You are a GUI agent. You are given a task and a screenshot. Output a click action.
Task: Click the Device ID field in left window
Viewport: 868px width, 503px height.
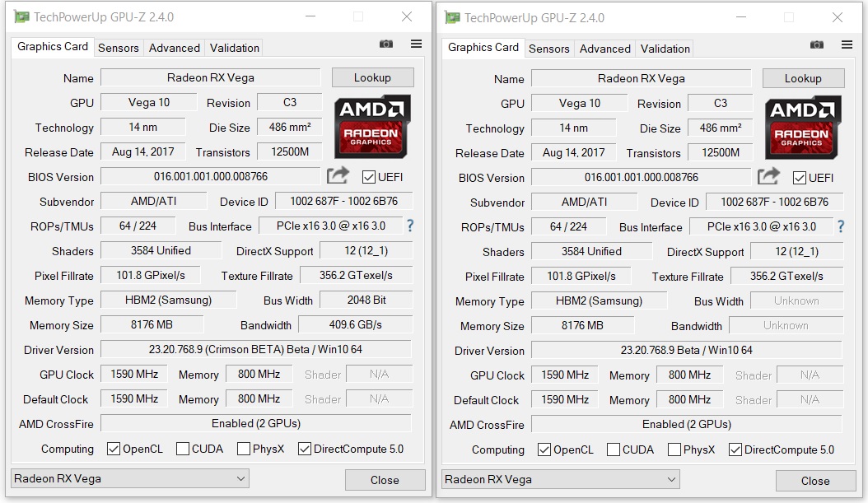tap(343, 201)
